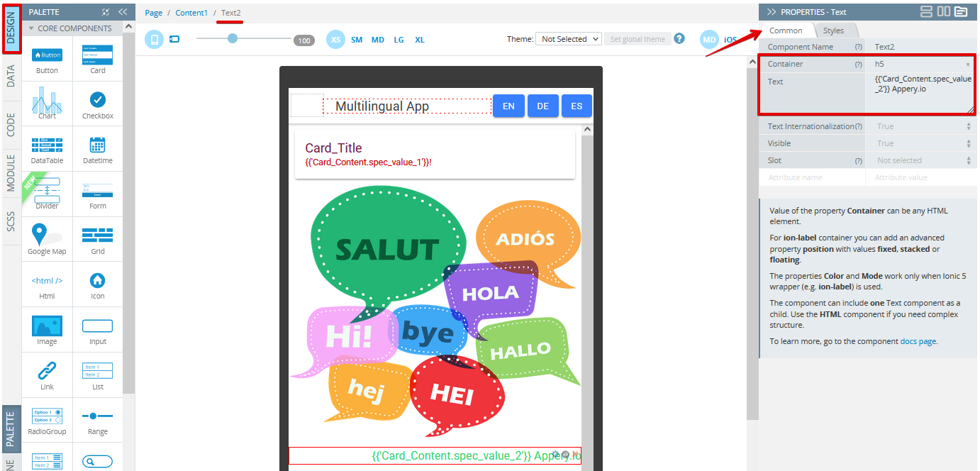Collapse the Palette panel with double chevron
980x471 pixels.
[x=123, y=12]
